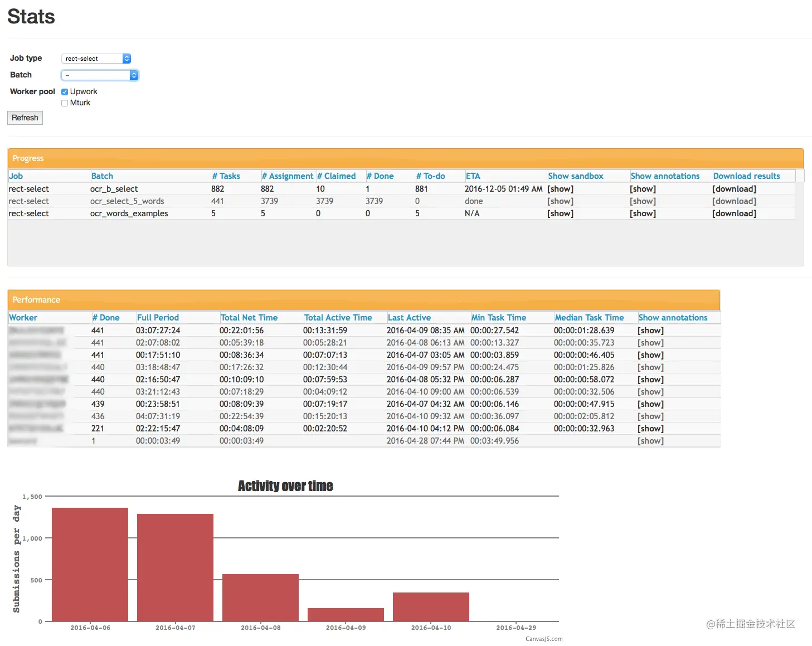Open the CanvasJS.com attribution link
This screenshot has width=812, height=646.
(x=544, y=639)
